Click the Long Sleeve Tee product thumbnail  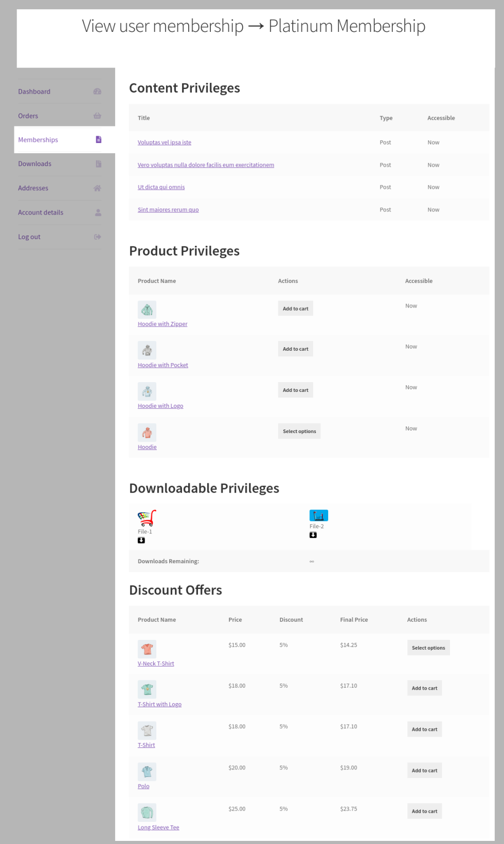[x=147, y=813]
